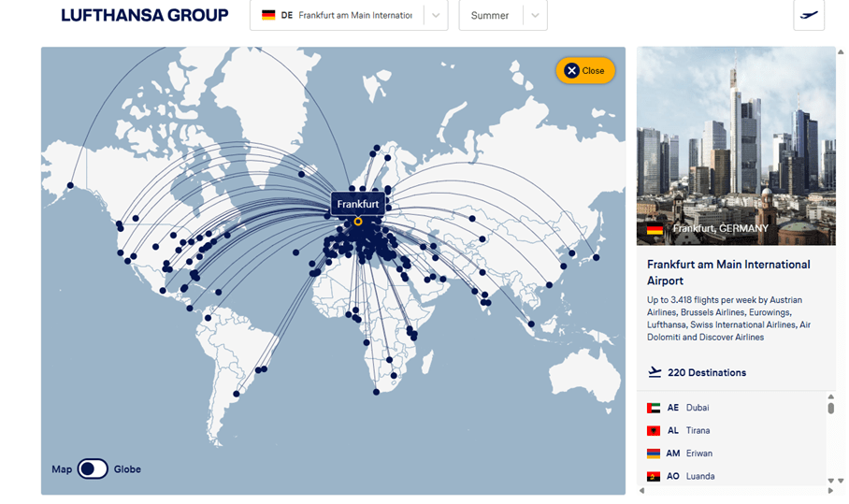Screen dimensions: 849x504
Task: Click the Lufthansa Group logo
Action: point(145,15)
